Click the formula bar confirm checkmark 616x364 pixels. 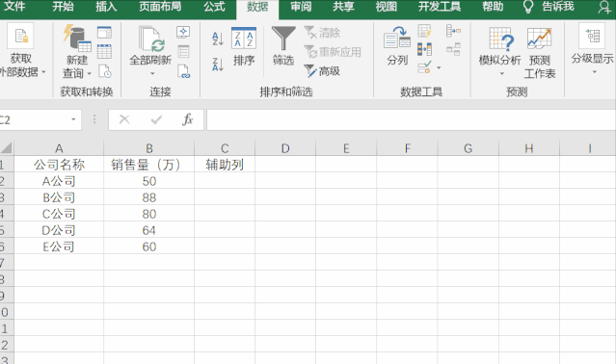click(x=156, y=119)
